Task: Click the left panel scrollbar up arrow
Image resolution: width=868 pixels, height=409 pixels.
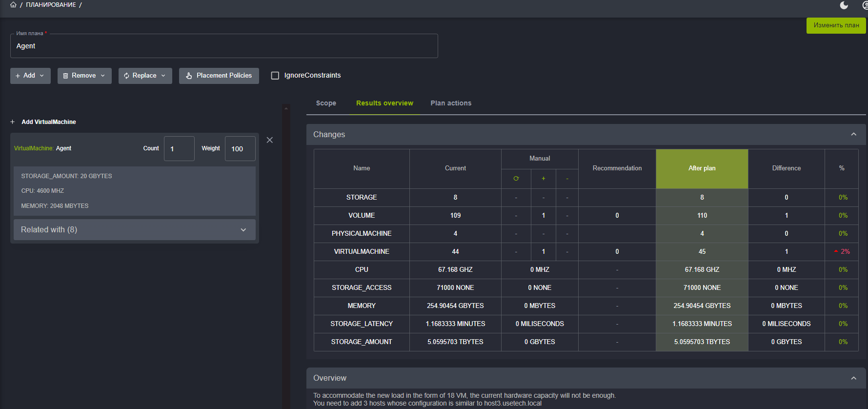Action: (286, 108)
